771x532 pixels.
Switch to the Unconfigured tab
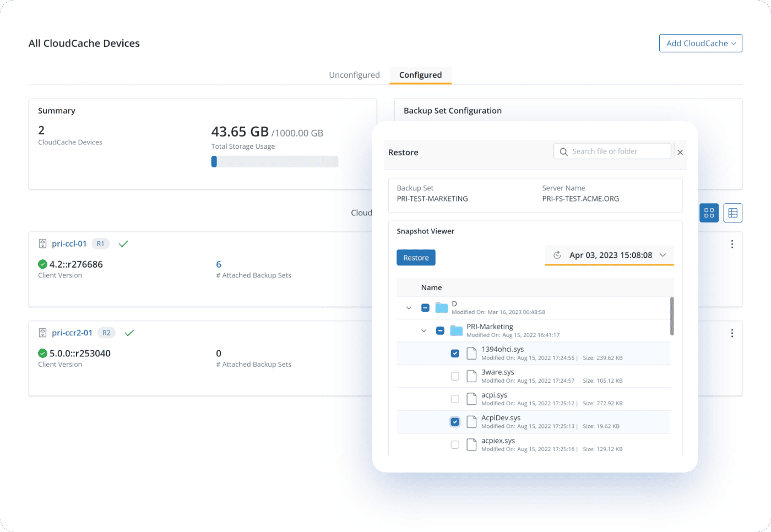[354, 75]
